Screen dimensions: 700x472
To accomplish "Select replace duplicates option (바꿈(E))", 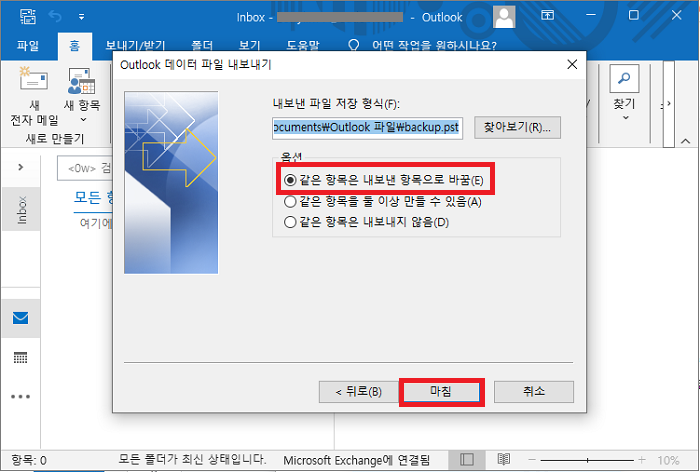I will pyautogui.click(x=383, y=180).
